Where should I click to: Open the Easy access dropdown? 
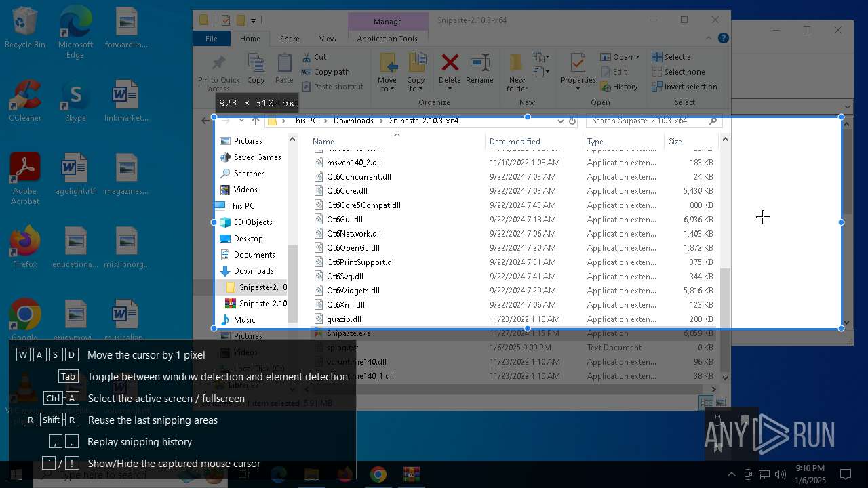(541, 72)
